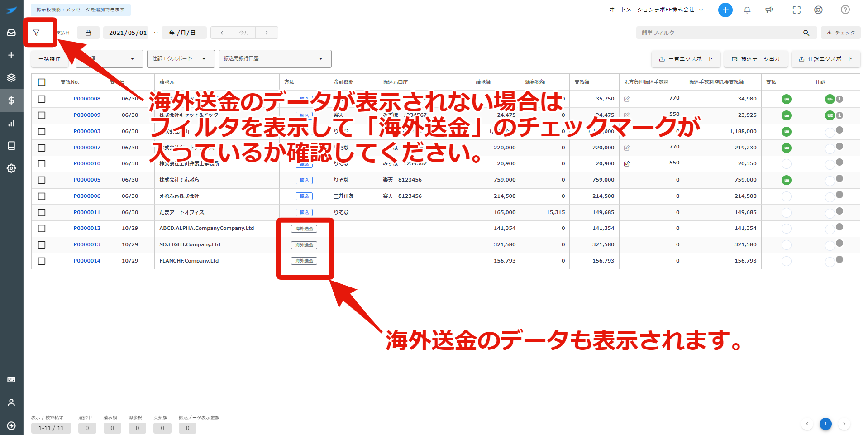
Task: Click the 今月 button
Action: pyautogui.click(x=244, y=33)
